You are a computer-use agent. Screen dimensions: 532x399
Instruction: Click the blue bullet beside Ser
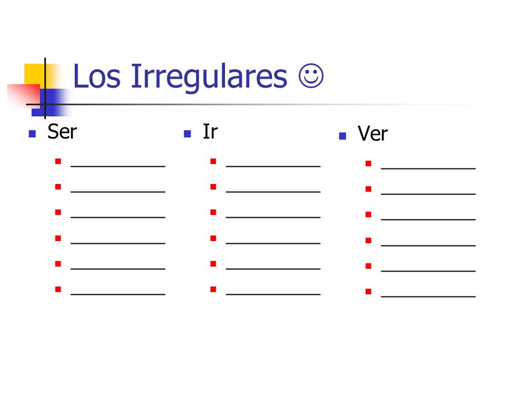coord(32,134)
